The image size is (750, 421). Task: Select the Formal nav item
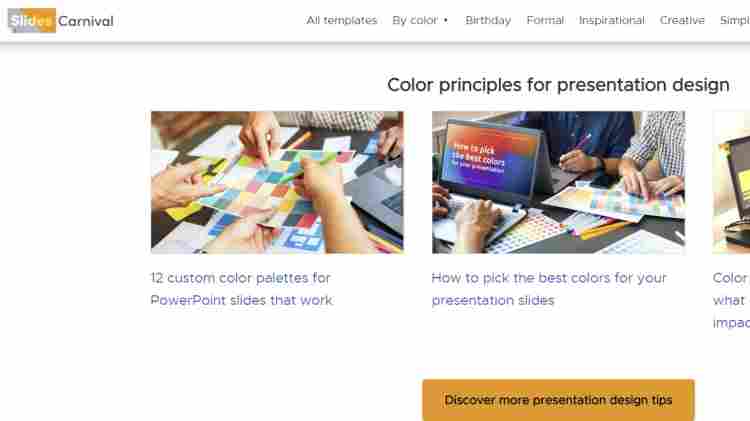[545, 20]
